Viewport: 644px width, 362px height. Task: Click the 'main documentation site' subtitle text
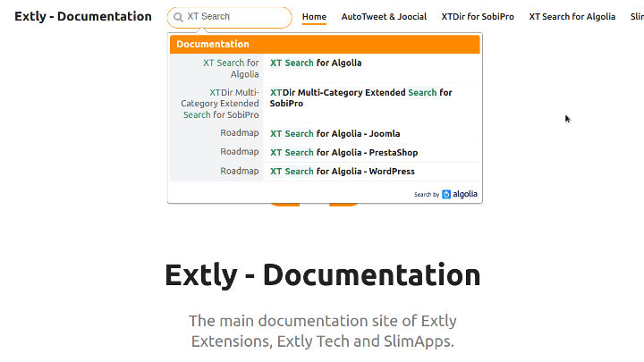[322, 331]
